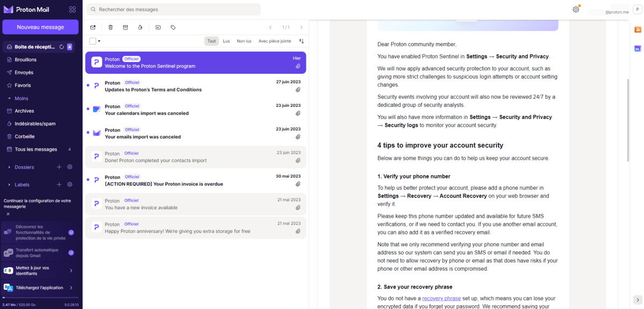Open the selection options dropdown arrow

[99, 41]
